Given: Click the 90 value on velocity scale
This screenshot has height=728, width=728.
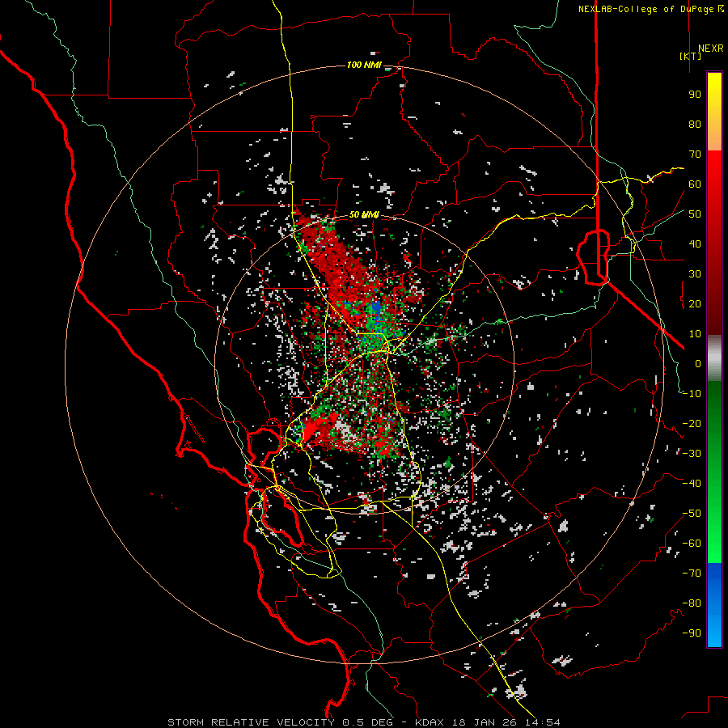Looking at the screenshot, I should pos(695,95).
